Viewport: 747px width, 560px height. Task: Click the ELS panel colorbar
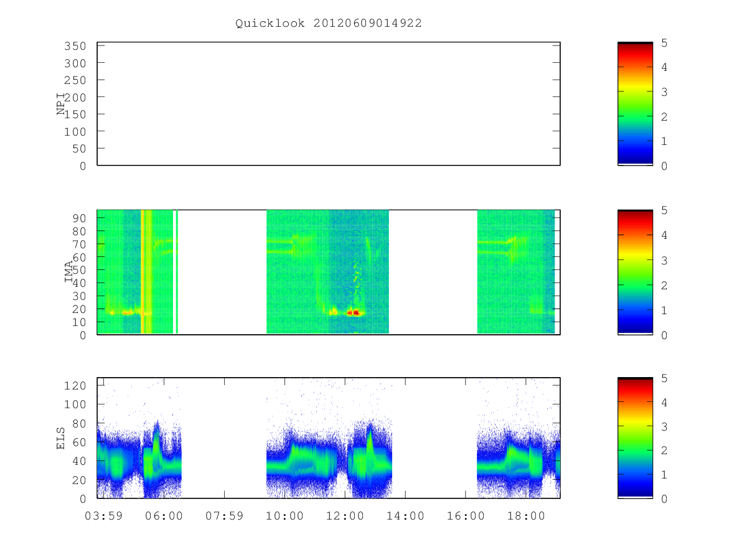tap(635, 437)
